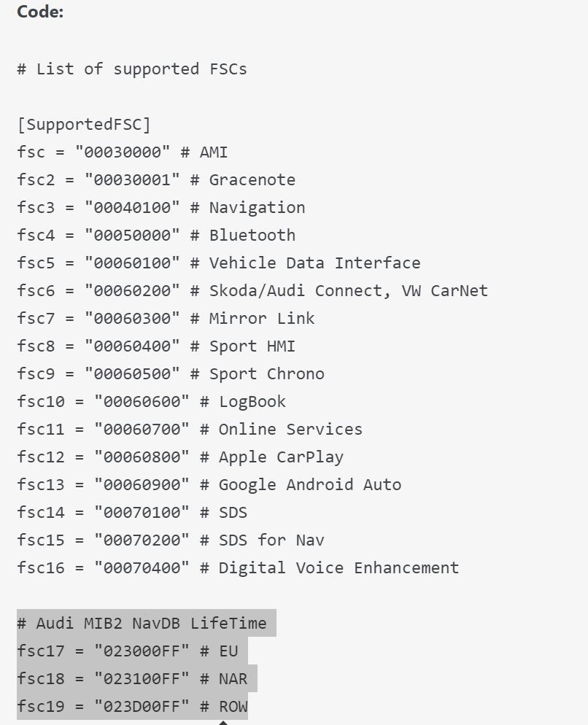This screenshot has height=725, width=588.
Task: Click the fsc7 Mirror Link line
Action: (166, 319)
